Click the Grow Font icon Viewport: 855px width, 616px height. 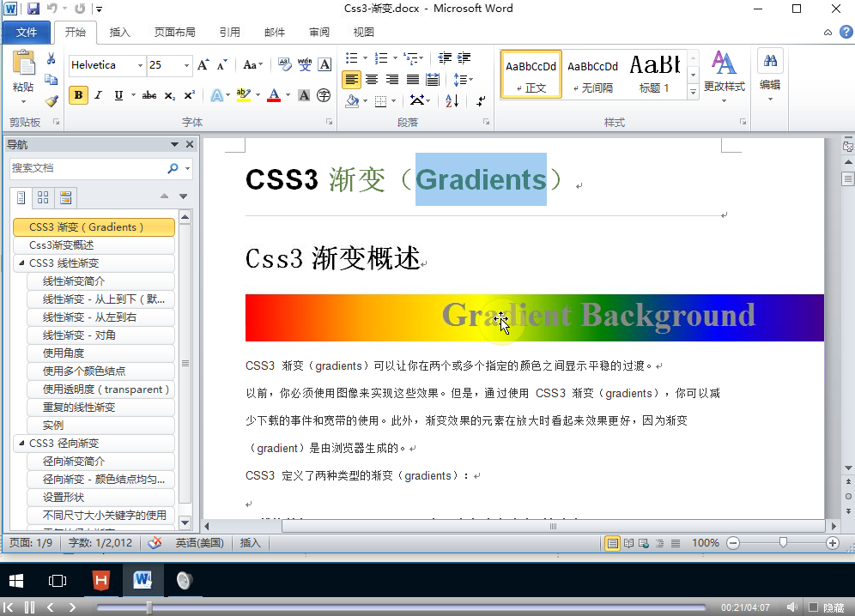[x=201, y=65]
